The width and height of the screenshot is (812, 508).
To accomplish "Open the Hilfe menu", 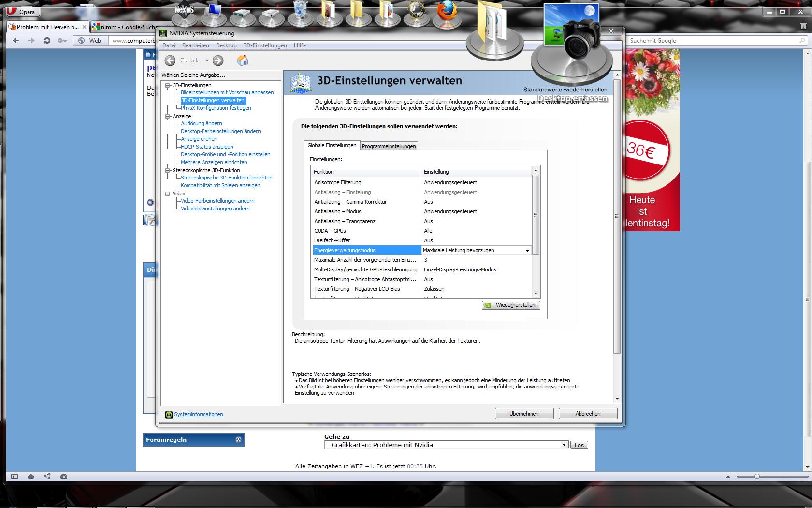I will (300, 45).
